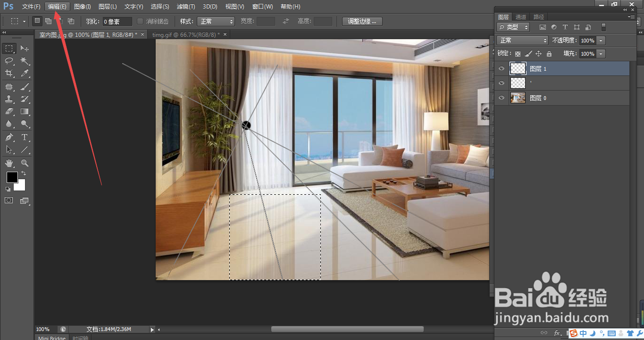Select the Eyedropper tool

tap(25, 73)
